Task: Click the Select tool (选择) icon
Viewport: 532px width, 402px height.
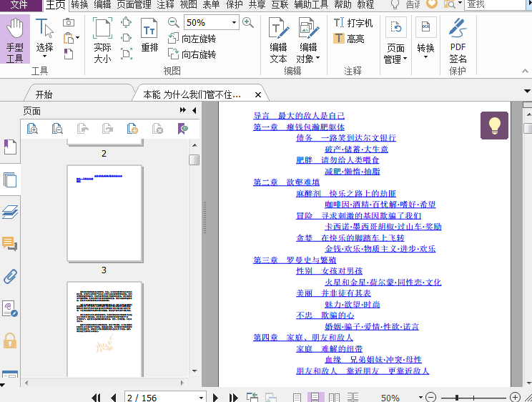Action: (x=44, y=28)
